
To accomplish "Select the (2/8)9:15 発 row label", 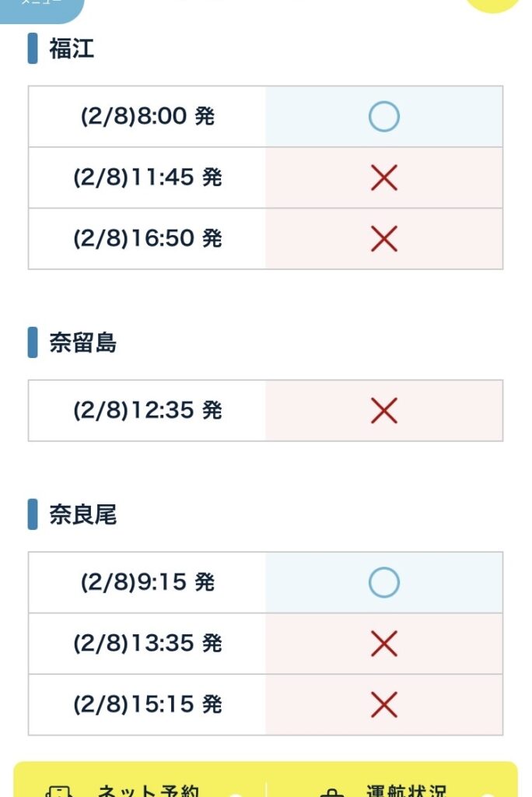I will click(147, 582).
